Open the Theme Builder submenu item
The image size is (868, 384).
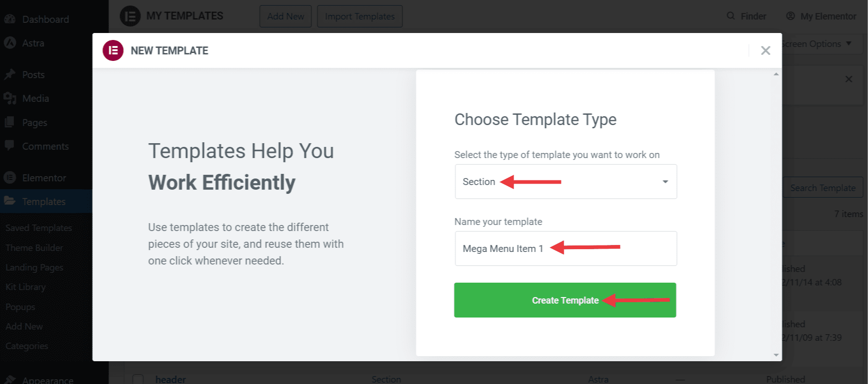34,248
